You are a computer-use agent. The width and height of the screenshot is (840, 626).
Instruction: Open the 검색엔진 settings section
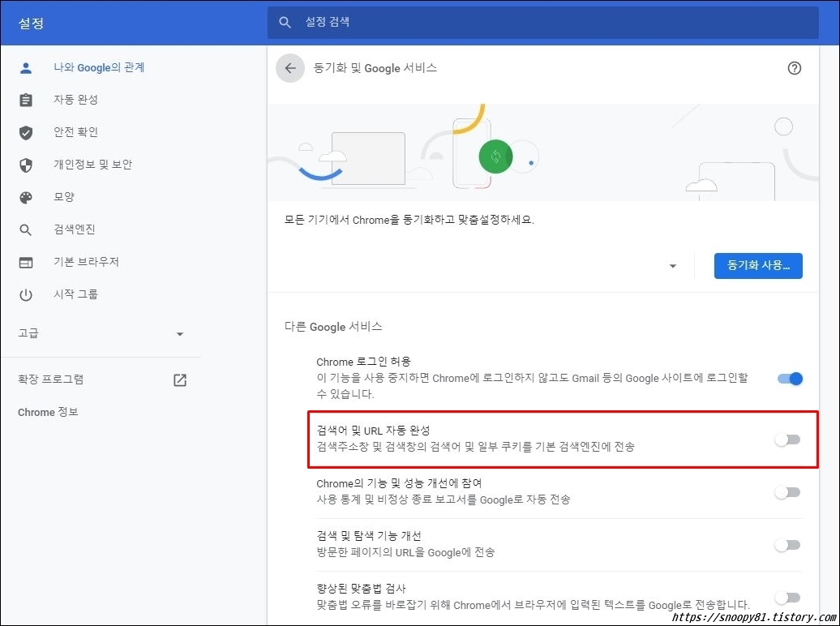[75, 229]
